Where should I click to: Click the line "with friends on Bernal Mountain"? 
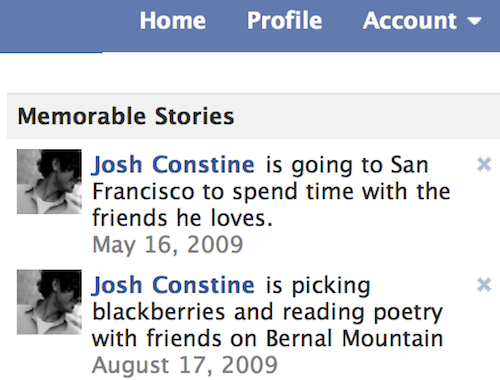(267, 339)
